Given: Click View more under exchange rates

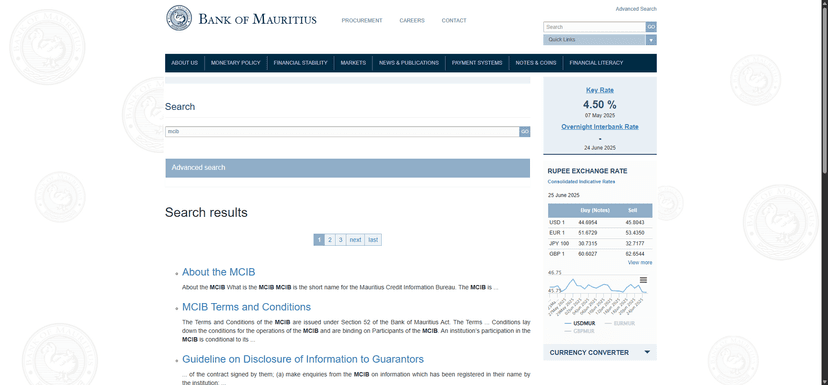Looking at the screenshot, I should click(x=639, y=262).
